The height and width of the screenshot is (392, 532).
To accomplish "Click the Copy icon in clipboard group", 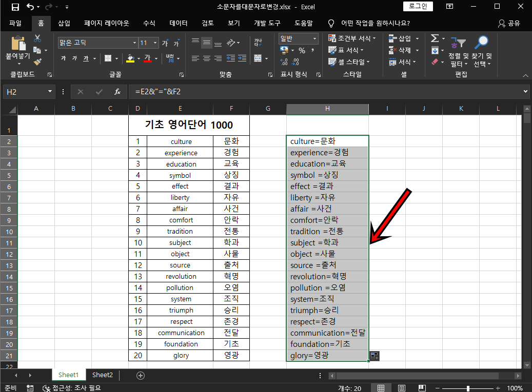I will (37, 50).
